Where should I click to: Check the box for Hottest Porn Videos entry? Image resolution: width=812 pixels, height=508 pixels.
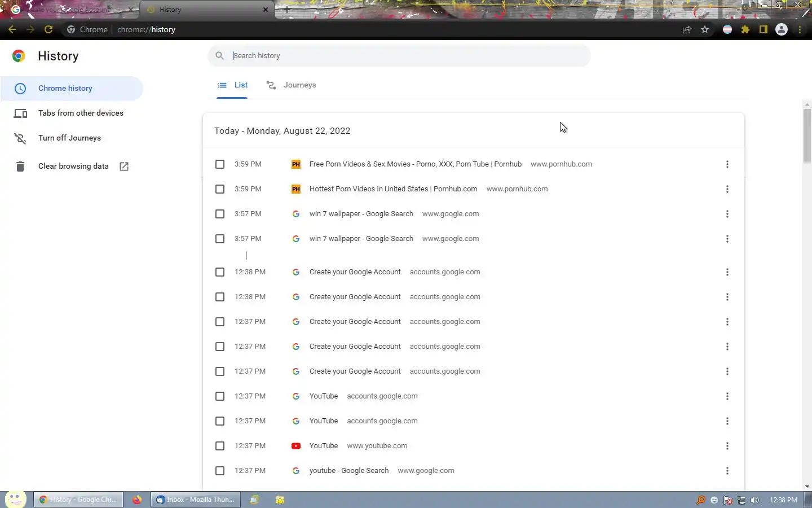[x=220, y=189]
